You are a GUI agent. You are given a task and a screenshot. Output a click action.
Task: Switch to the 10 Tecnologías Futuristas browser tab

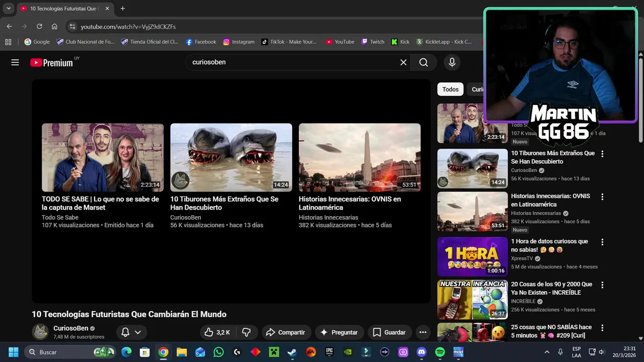tap(64, 9)
